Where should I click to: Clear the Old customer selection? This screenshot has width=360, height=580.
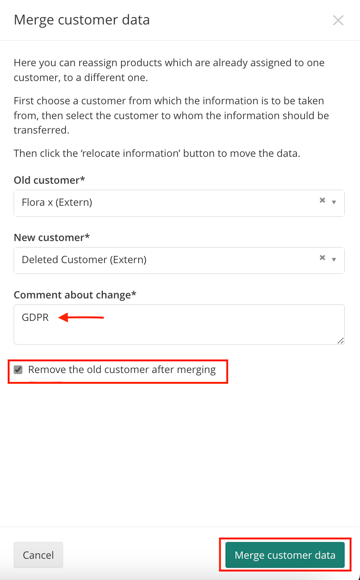(322, 200)
